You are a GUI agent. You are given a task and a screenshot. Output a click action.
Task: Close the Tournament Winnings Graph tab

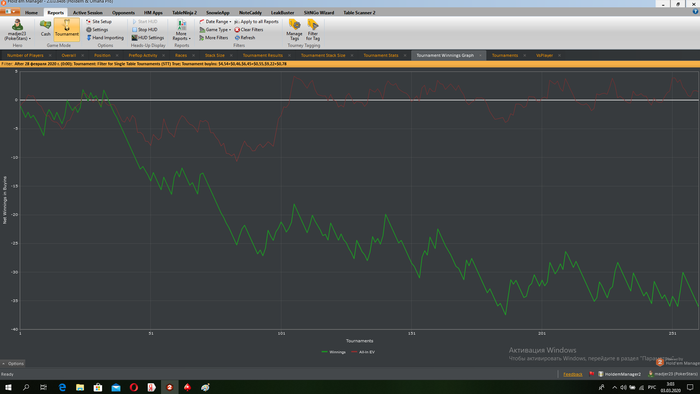coord(481,55)
